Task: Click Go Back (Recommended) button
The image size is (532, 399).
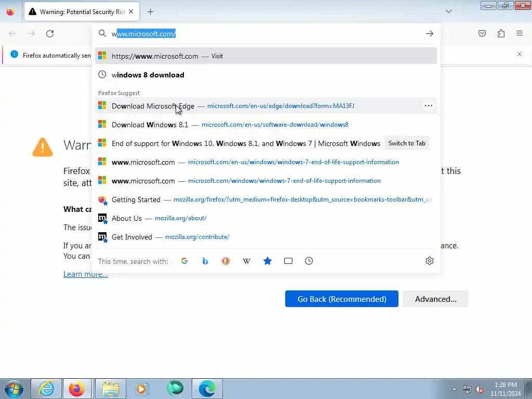Action: click(342, 299)
